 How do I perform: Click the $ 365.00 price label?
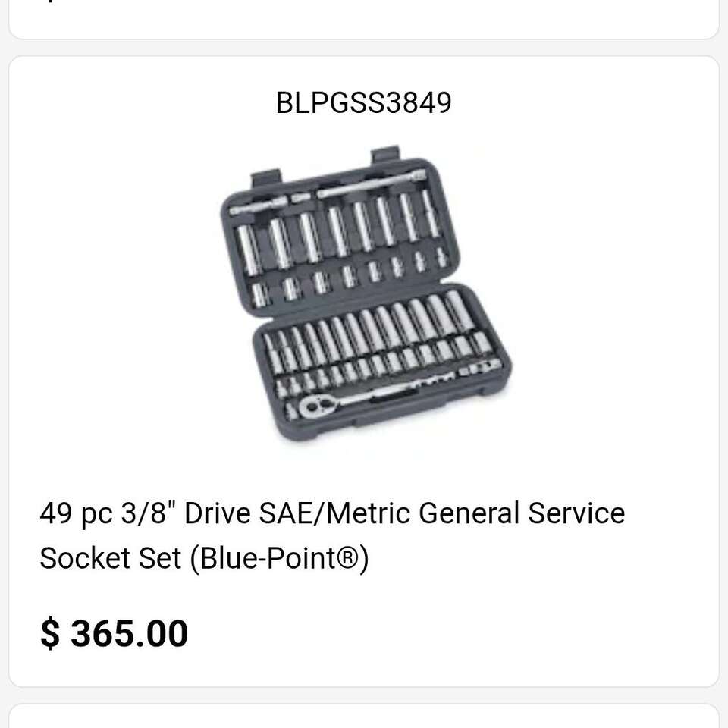(x=114, y=632)
